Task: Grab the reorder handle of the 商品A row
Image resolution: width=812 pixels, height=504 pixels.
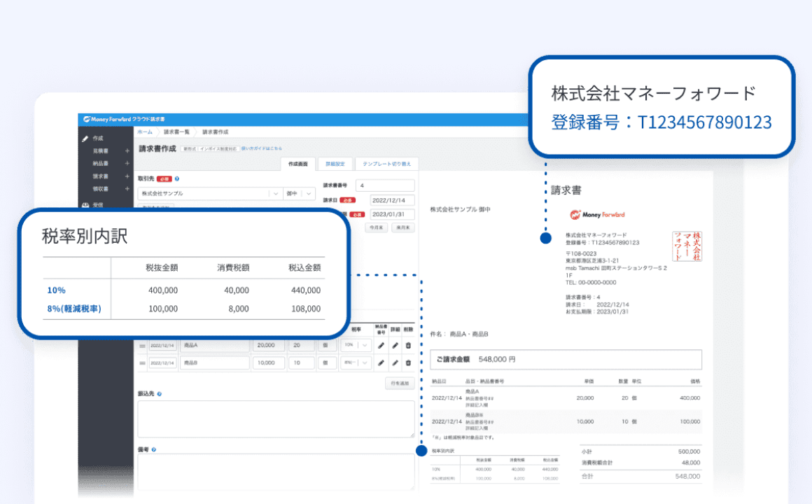Action: coord(142,346)
